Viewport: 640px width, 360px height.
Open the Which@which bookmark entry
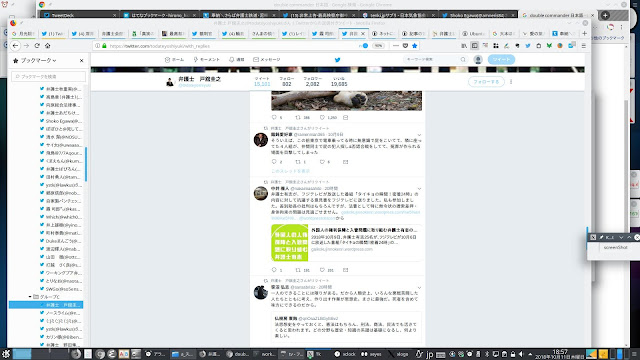tap(61, 217)
